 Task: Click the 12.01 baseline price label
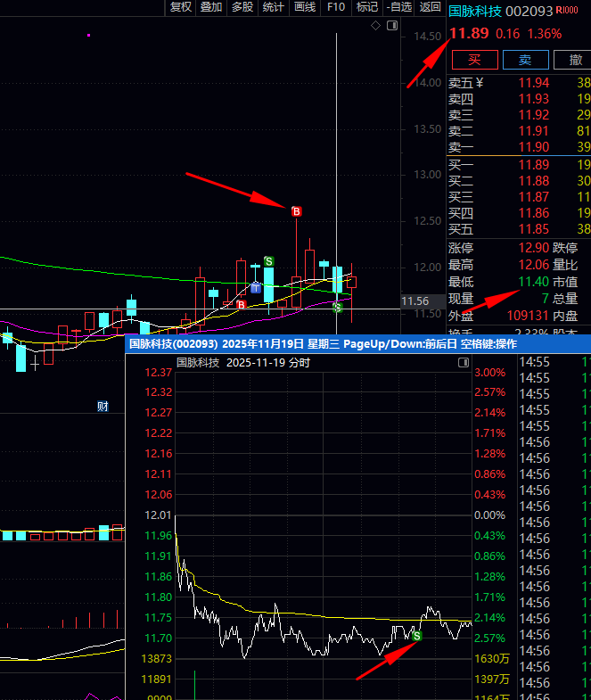(158, 515)
